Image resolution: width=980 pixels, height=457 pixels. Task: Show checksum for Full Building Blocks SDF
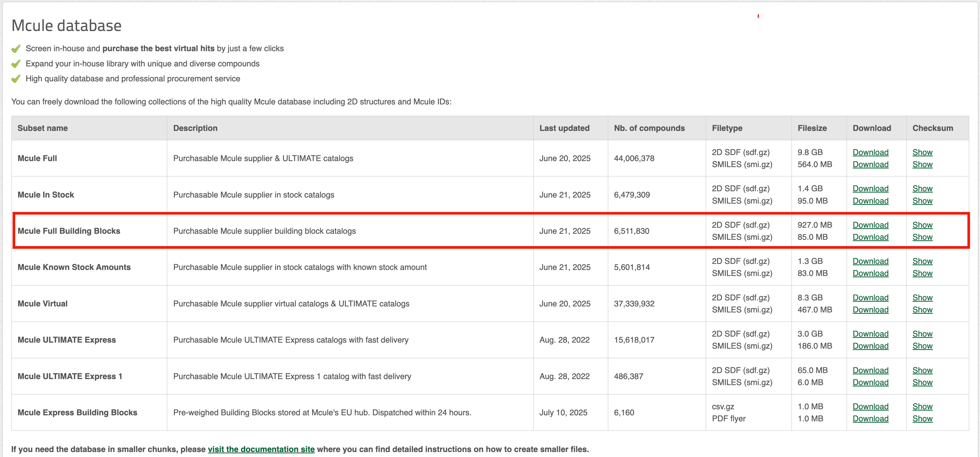pos(922,225)
